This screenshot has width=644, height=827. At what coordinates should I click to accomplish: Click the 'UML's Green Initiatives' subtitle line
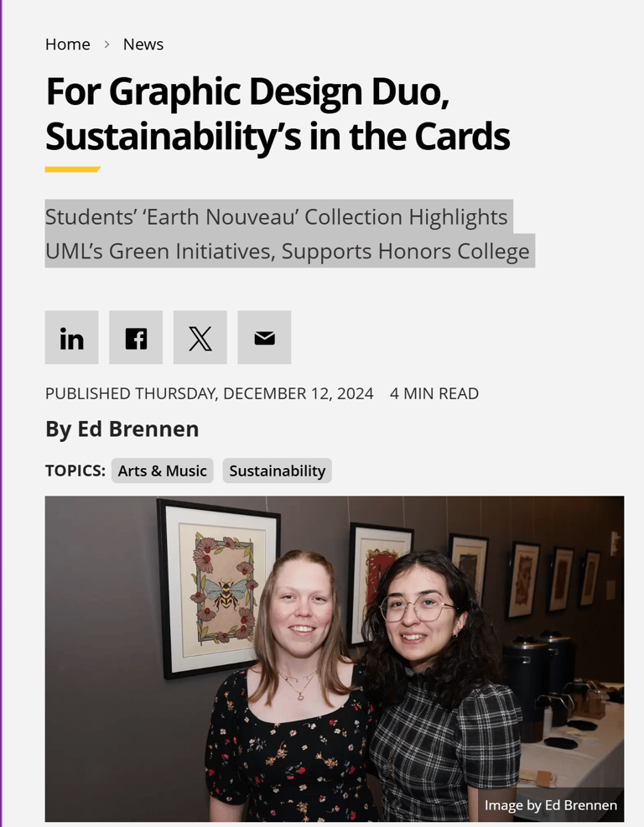(287, 251)
